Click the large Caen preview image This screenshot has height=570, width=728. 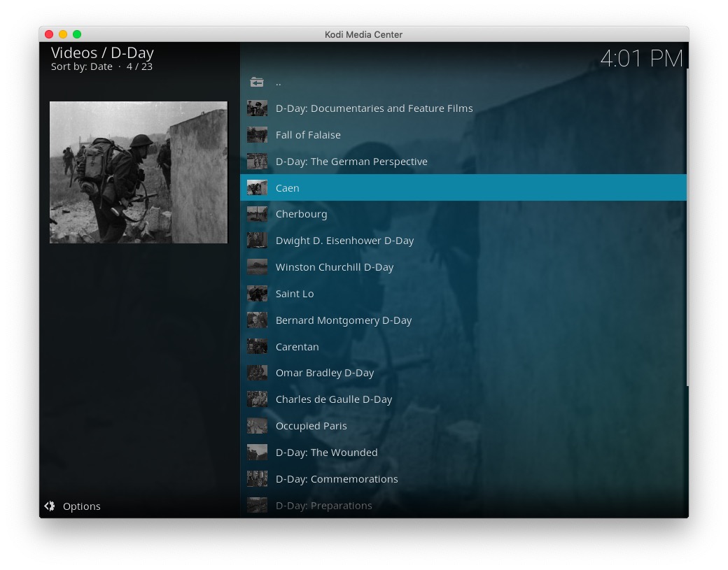pyautogui.click(x=139, y=172)
